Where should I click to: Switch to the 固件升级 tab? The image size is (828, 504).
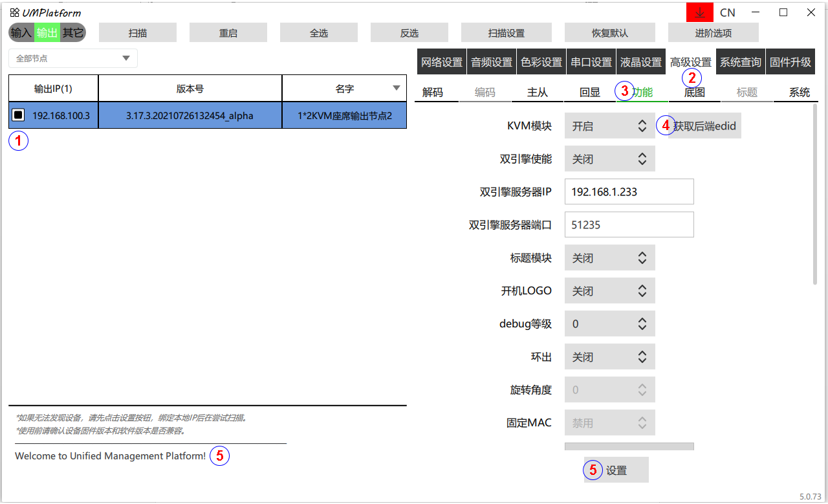click(x=790, y=62)
